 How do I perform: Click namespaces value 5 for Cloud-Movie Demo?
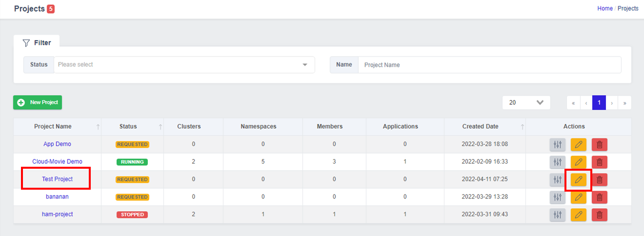[x=263, y=162]
